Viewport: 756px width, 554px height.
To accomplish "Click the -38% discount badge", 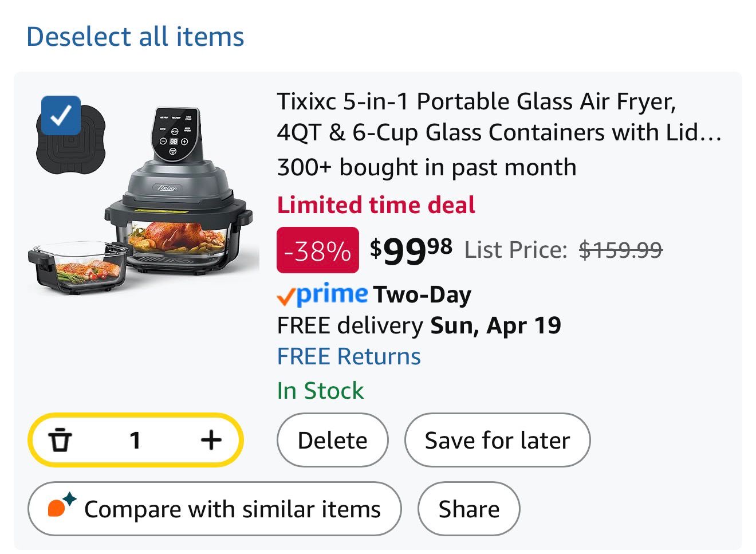I will point(318,250).
